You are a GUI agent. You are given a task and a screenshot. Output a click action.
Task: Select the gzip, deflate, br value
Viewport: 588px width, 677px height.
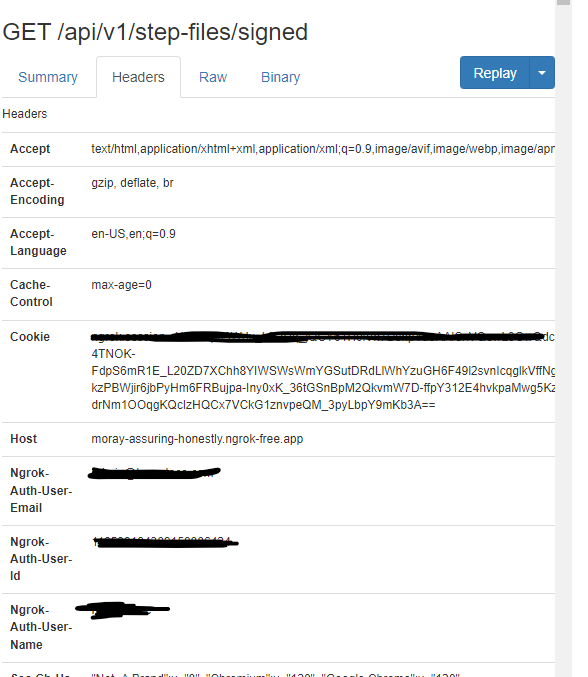tap(132, 183)
